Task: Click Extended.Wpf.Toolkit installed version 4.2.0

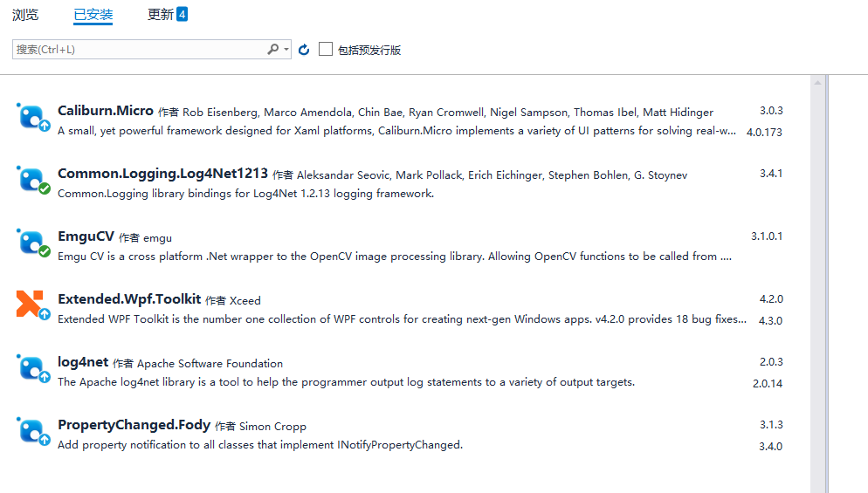Action: point(771,299)
